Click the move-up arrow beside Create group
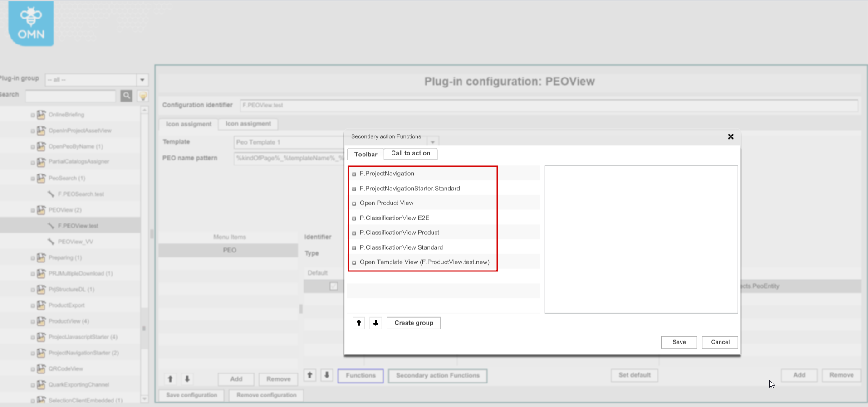868x407 pixels. (x=359, y=323)
